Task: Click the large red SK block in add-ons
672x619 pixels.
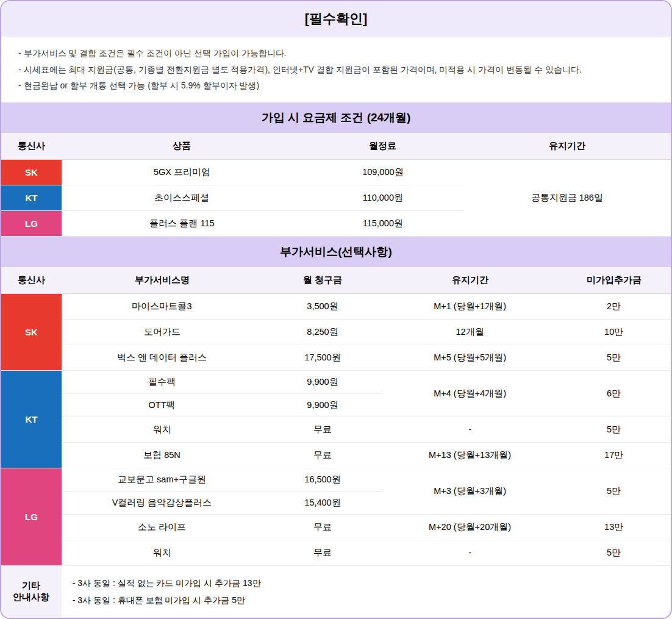Action: pyautogui.click(x=31, y=332)
